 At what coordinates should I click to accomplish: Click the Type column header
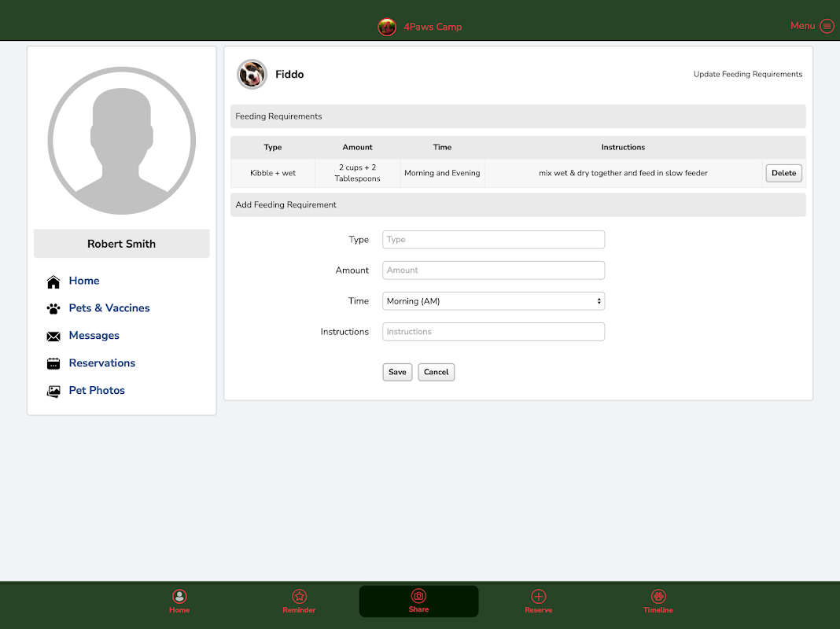(273, 147)
